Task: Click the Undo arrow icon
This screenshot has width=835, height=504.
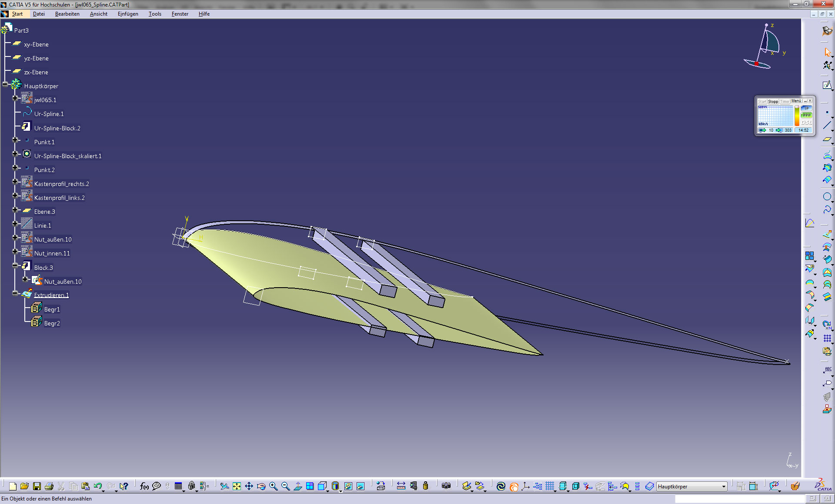Action: pos(98,486)
